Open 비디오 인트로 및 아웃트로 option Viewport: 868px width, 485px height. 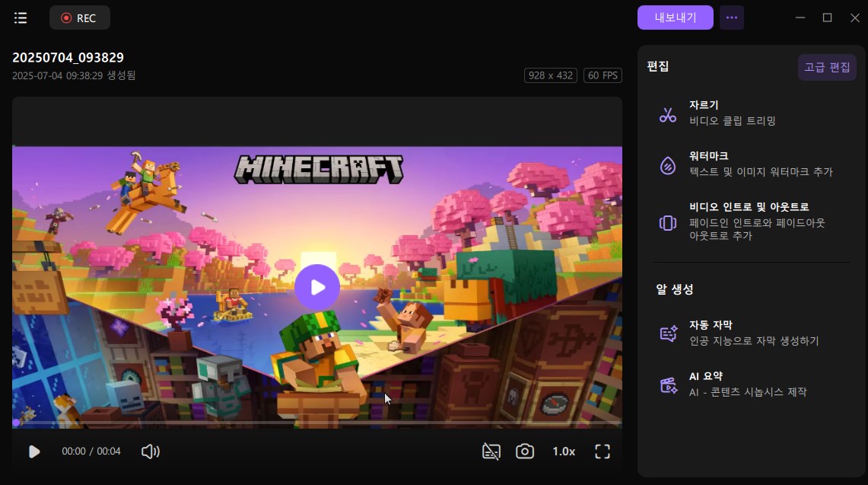pos(749,206)
